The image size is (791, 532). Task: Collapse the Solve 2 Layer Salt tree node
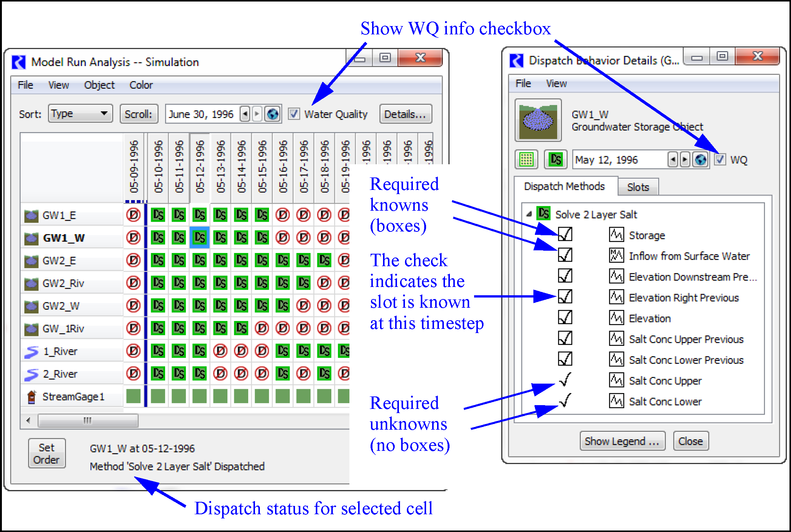[529, 214]
